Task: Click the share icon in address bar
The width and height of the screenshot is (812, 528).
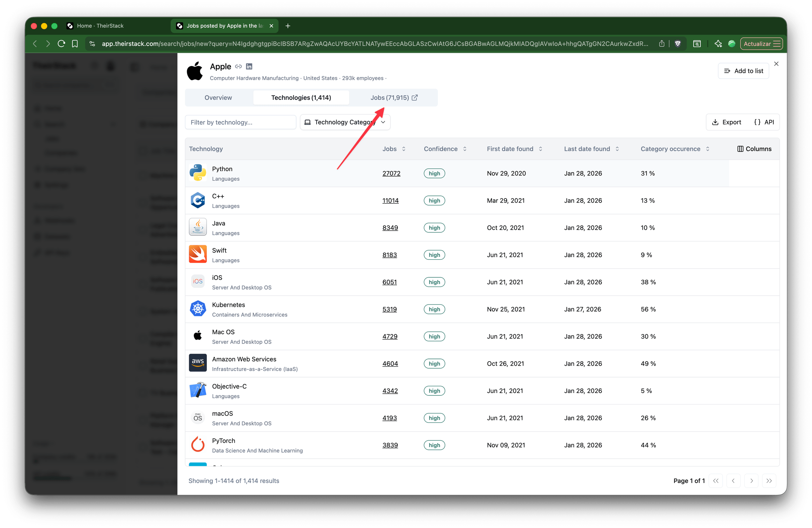Action: (661, 44)
